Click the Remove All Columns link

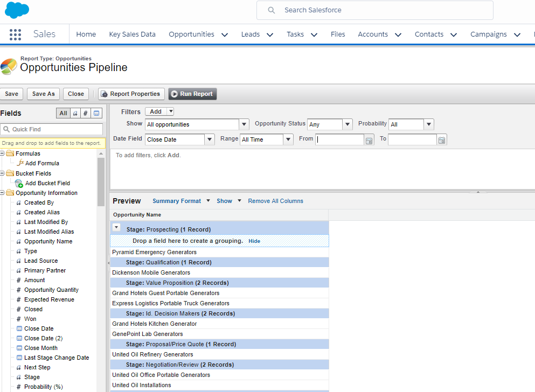coord(275,201)
